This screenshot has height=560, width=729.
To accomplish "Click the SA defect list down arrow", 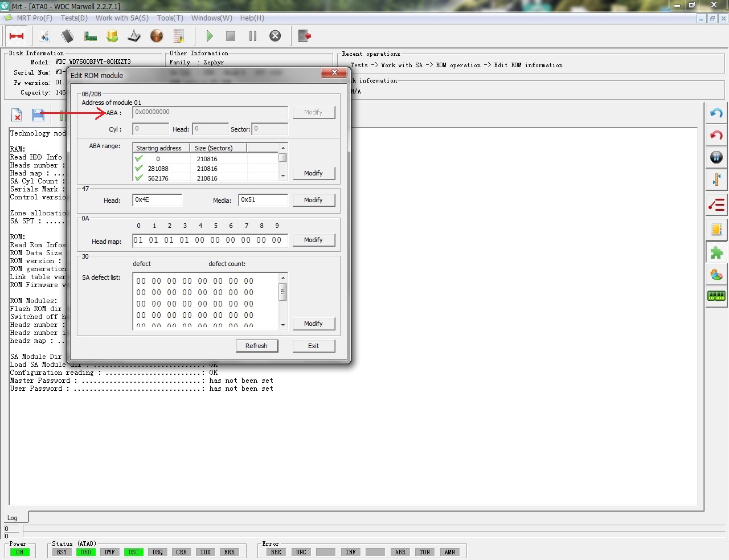I will [x=283, y=325].
